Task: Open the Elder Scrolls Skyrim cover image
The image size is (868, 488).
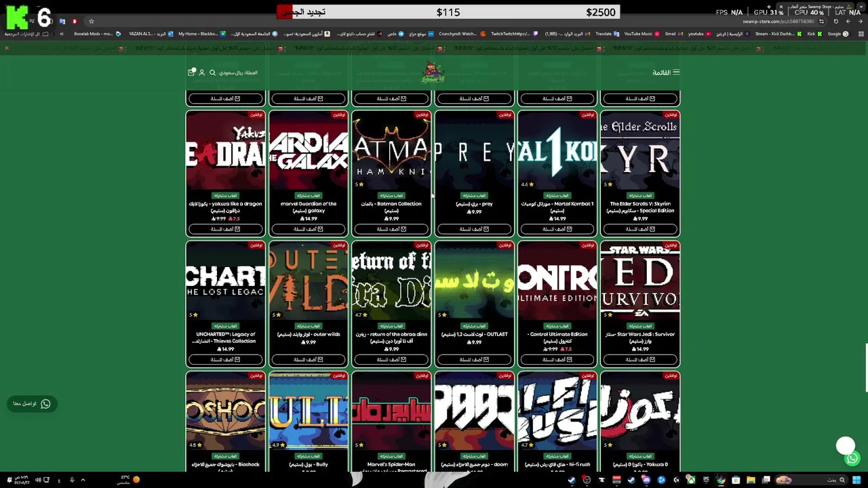Action: pyautogui.click(x=640, y=150)
